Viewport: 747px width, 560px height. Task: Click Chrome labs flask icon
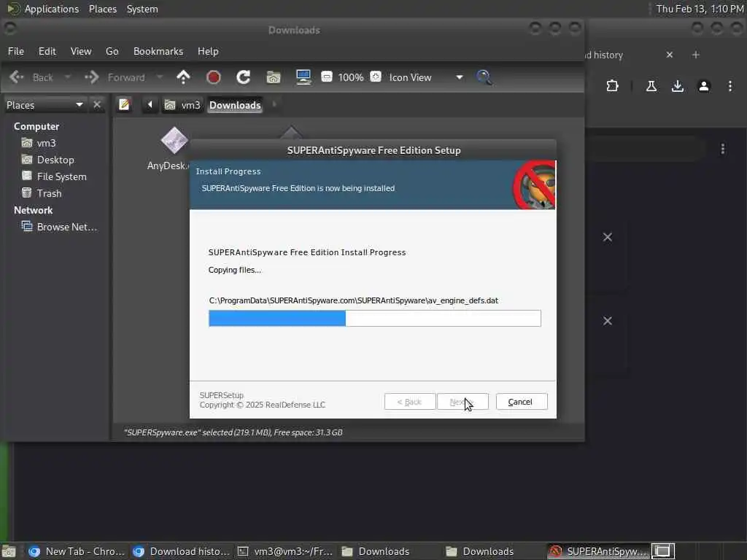coord(651,86)
